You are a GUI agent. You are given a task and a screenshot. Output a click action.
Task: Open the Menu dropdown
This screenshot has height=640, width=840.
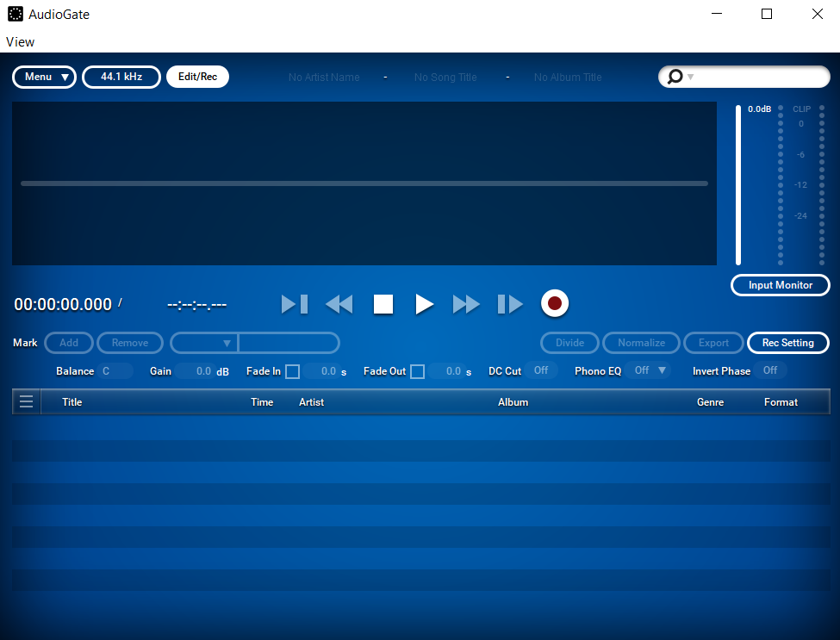44,77
